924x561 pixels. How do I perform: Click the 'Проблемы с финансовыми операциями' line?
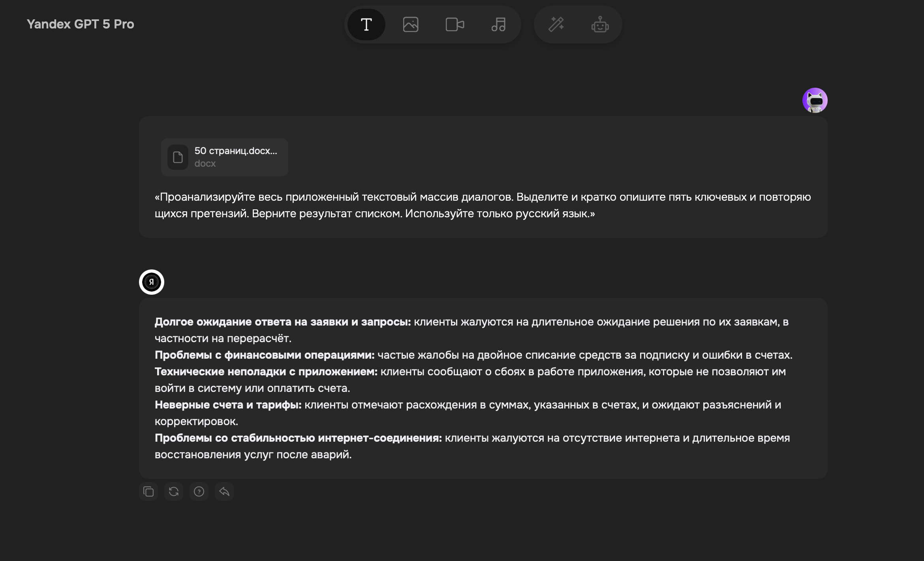[x=265, y=355]
